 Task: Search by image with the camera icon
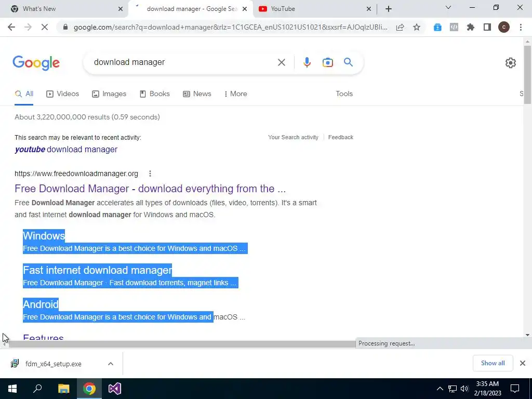click(327, 62)
